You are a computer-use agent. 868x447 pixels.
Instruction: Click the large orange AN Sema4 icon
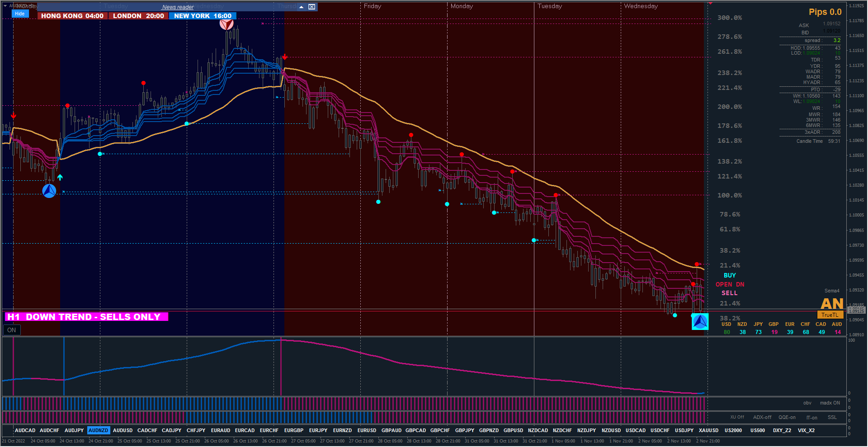click(x=832, y=303)
